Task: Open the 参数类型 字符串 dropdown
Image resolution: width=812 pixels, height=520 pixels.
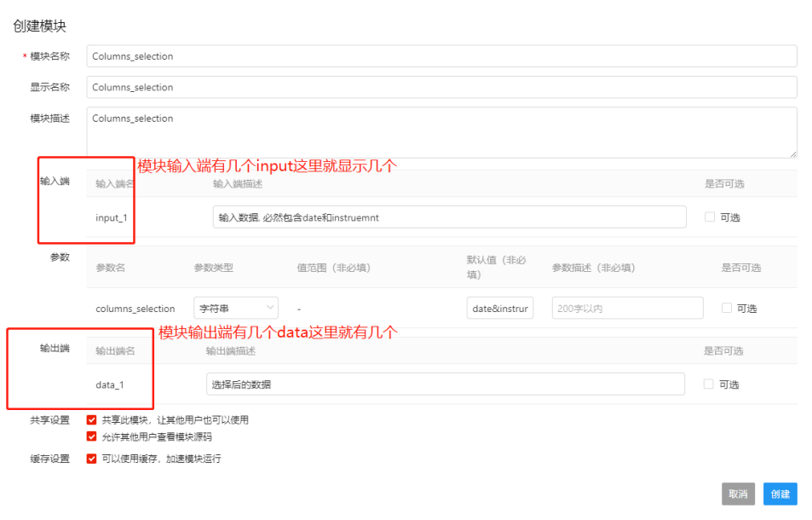Action: click(x=235, y=308)
